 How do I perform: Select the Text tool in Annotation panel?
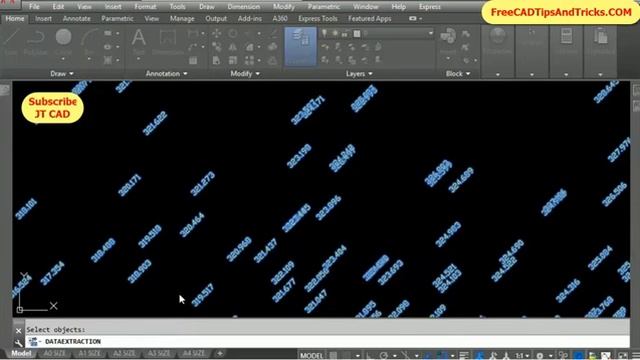tap(139, 42)
